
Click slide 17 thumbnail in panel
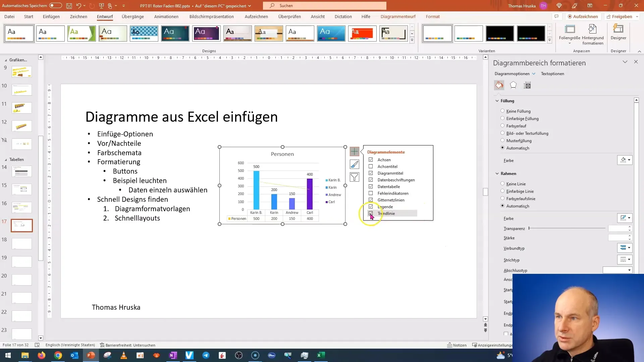coord(22,226)
